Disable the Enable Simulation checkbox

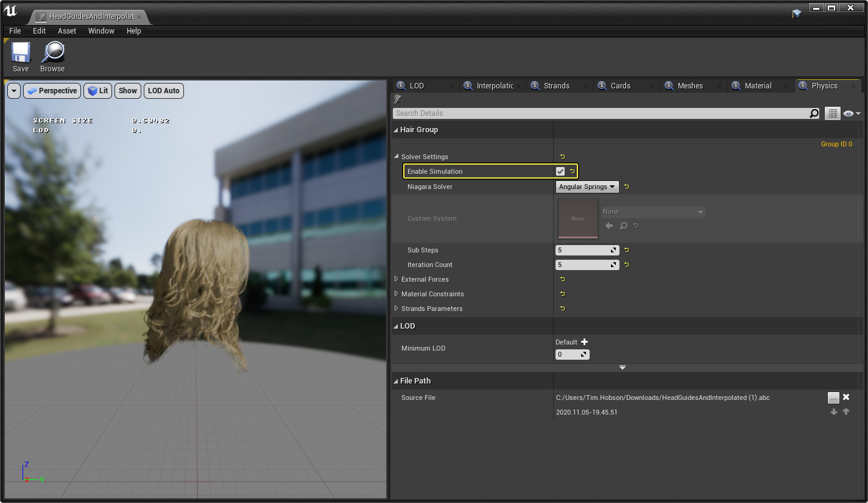[x=560, y=171]
